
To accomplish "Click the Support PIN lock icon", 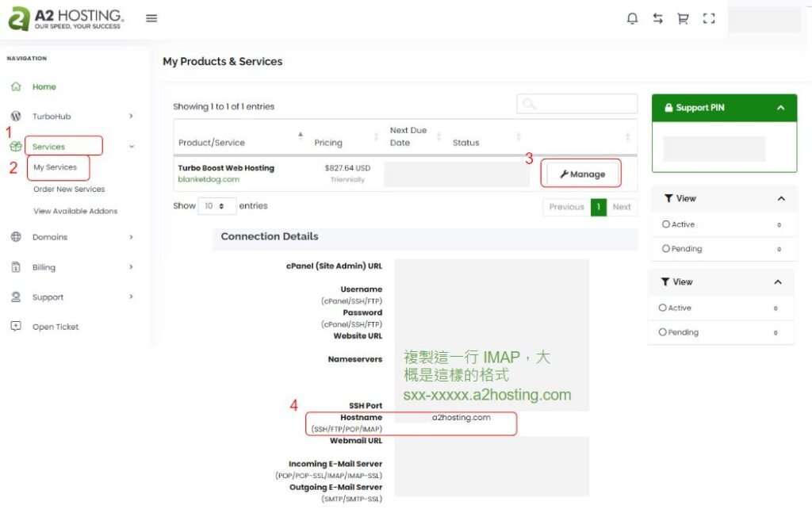I will click(x=668, y=108).
